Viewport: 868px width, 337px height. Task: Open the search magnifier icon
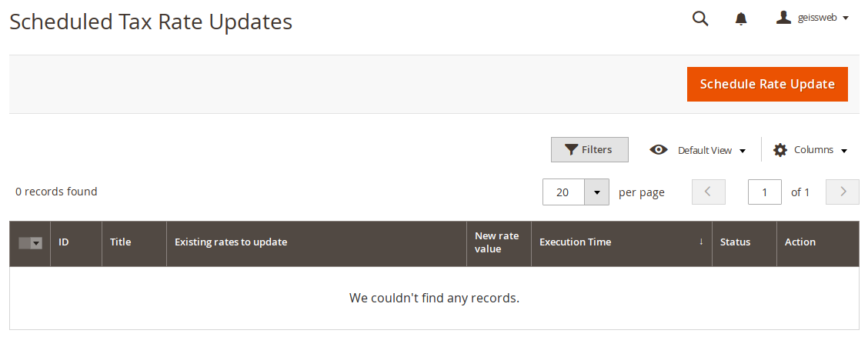[700, 18]
